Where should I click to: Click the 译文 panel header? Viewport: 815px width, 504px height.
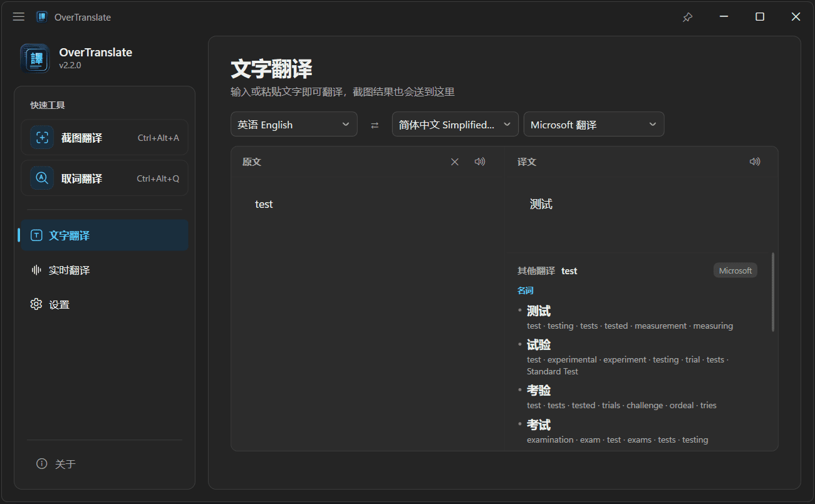(527, 162)
